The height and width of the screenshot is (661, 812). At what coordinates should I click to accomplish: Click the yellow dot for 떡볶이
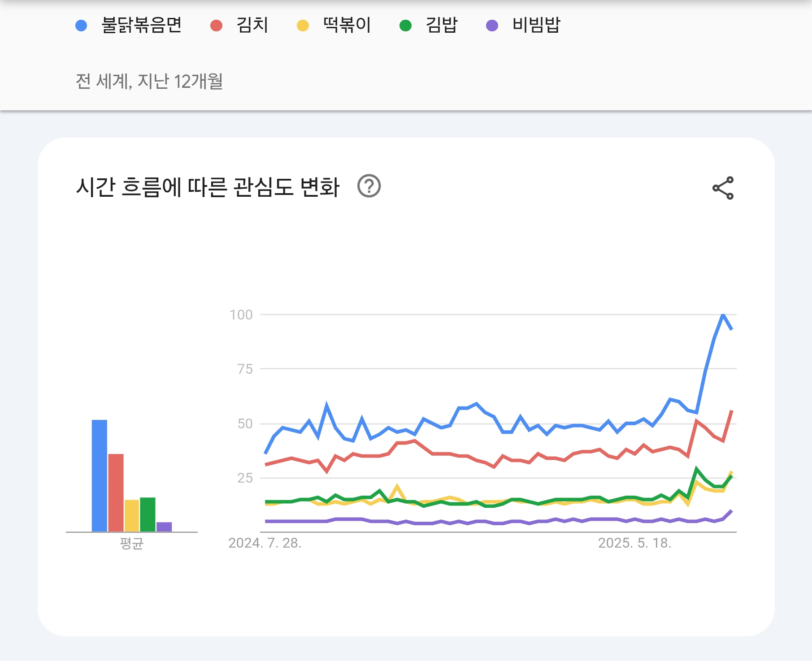[303, 26]
